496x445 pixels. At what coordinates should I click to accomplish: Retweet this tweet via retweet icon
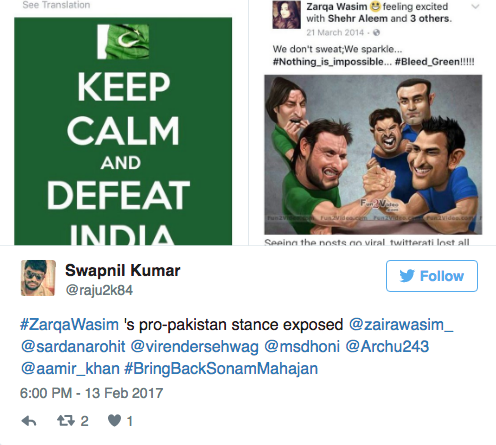coord(66,421)
